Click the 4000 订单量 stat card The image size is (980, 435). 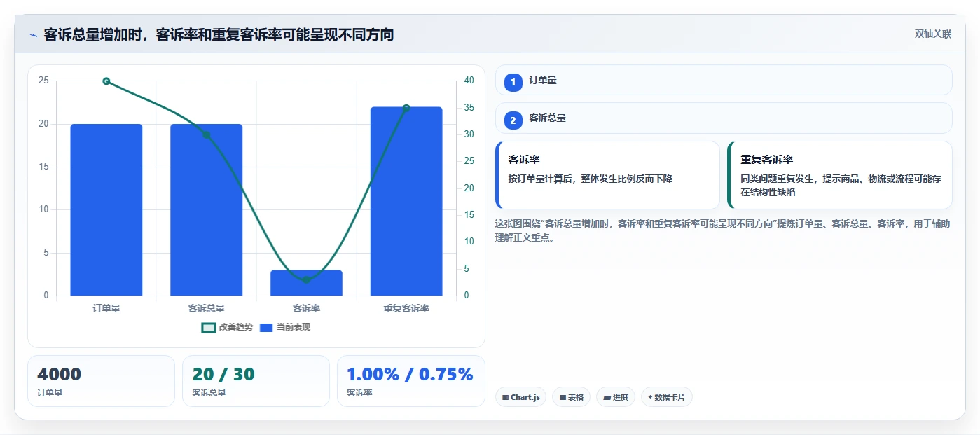tap(101, 381)
